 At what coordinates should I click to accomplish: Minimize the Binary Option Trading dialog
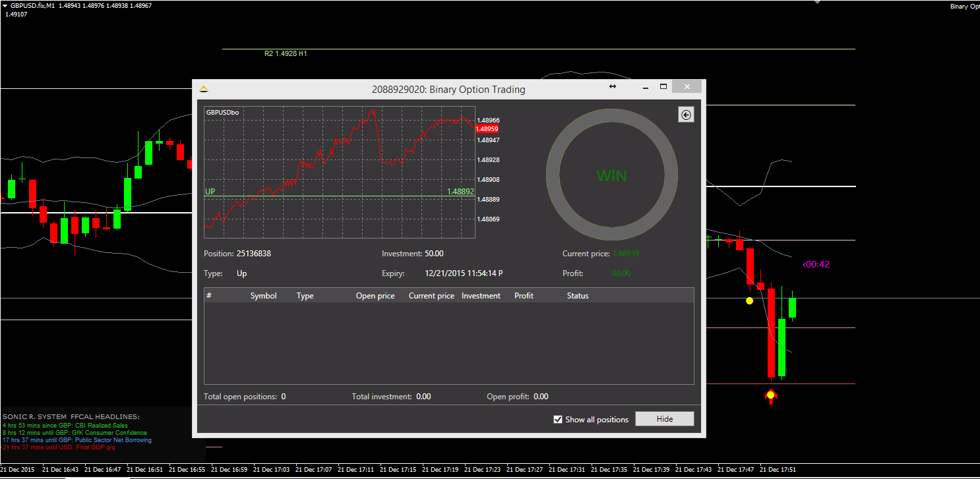tap(646, 86)
